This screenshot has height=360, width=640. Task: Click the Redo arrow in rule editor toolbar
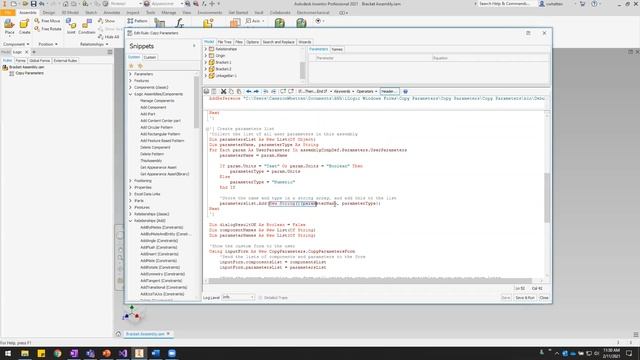tap(256, 91)
